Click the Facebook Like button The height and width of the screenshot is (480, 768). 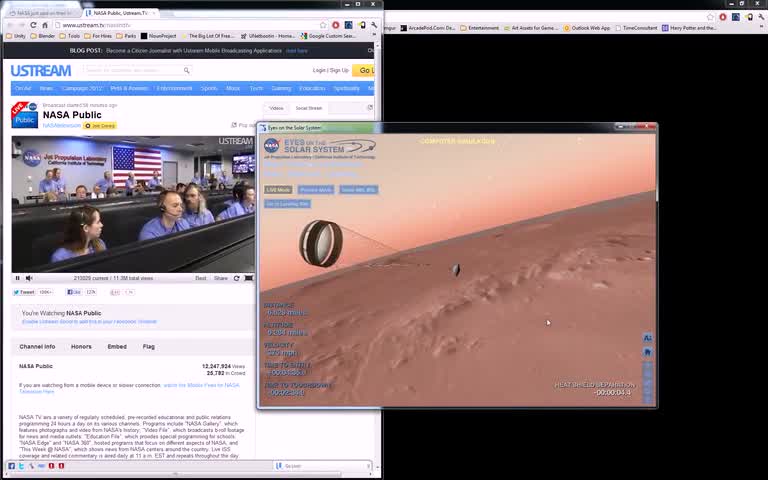pos(74,292)
